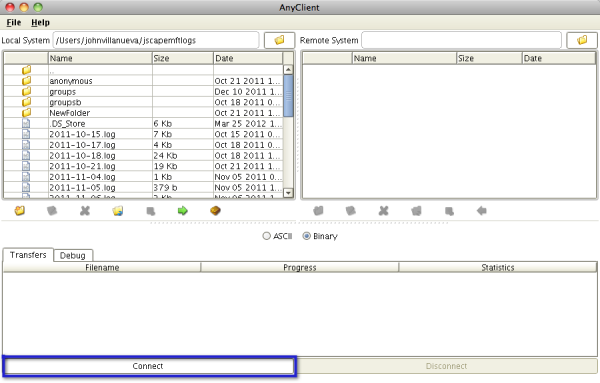Screen dimensions: 600x383
Task: Click the Dec 10 2011 date cell
Action: tap(248, 91)
